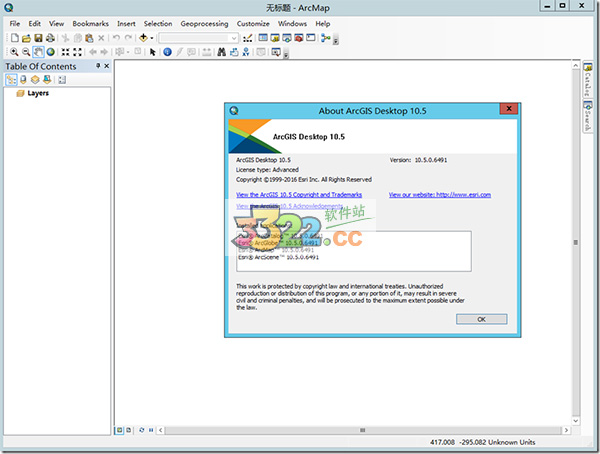Toggle List By Visibility view
600x454 pixels.
pos(35,80)
